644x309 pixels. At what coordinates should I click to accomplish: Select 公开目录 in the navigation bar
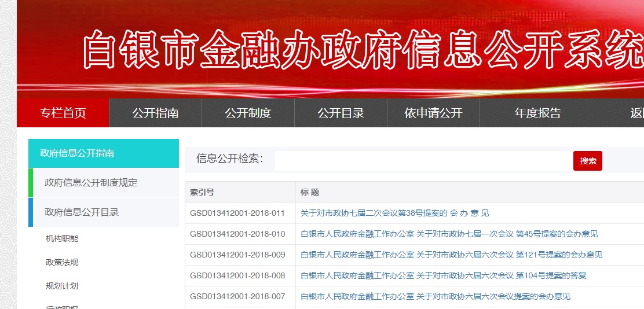pos(341,113)
